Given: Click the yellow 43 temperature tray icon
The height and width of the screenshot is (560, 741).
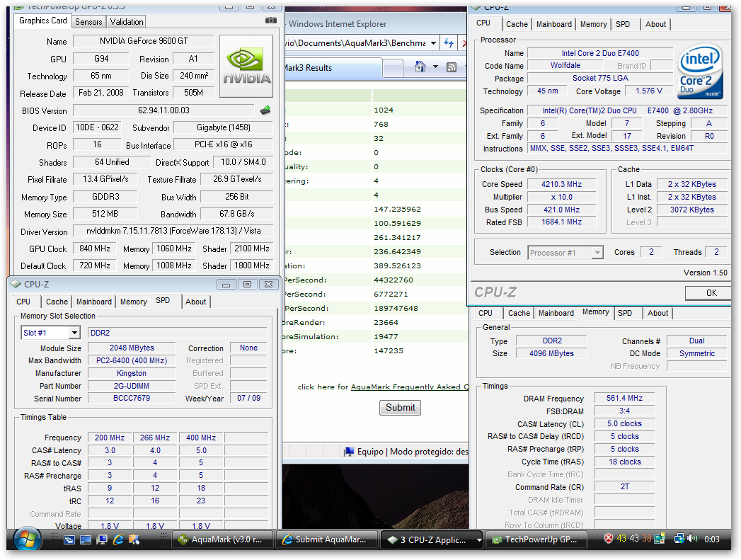Looking at the screenshot, I should click(621, 538).
